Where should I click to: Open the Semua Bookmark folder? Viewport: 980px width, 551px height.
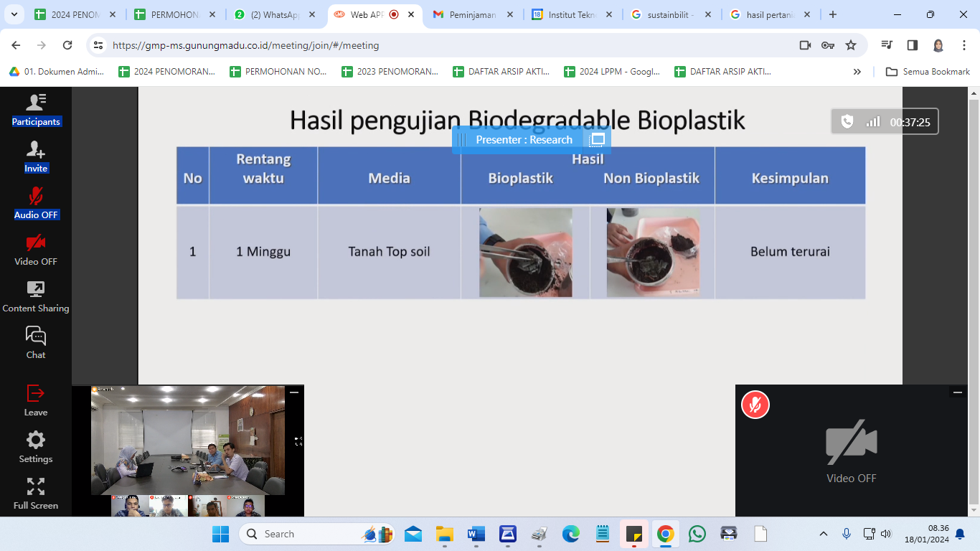pos(928,72)
